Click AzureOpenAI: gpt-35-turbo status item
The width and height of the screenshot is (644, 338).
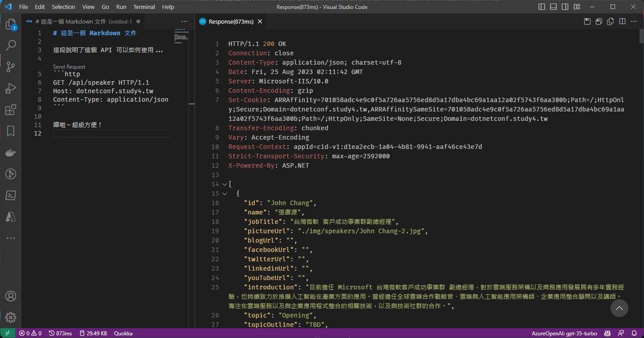565,333
